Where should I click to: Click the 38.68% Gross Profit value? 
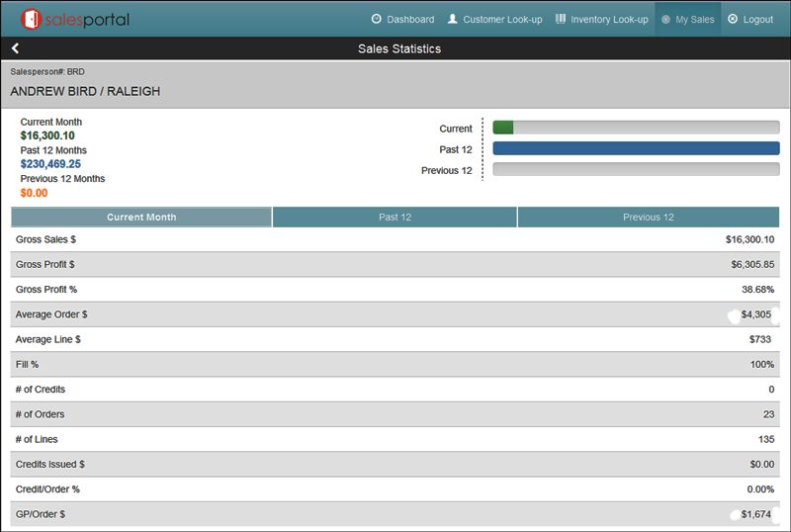(x=757, y=290)
